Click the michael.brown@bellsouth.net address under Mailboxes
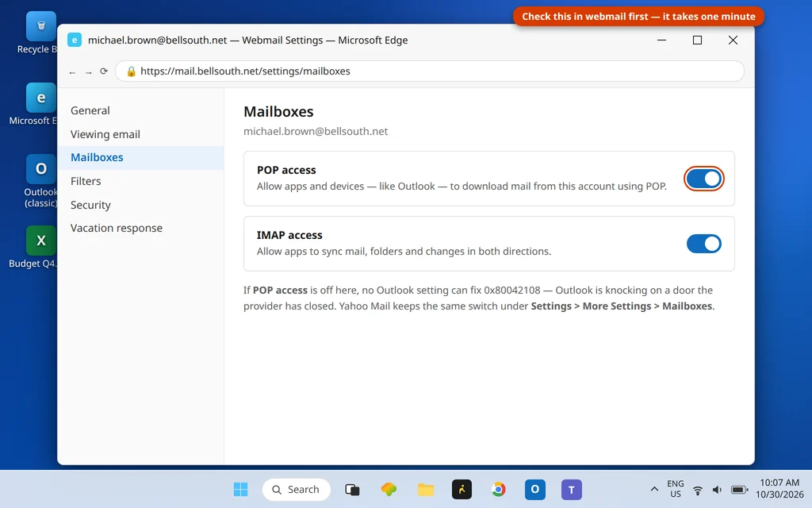This screenshot has width=812, height=508. pyautogui.click(x=316, y=132)
